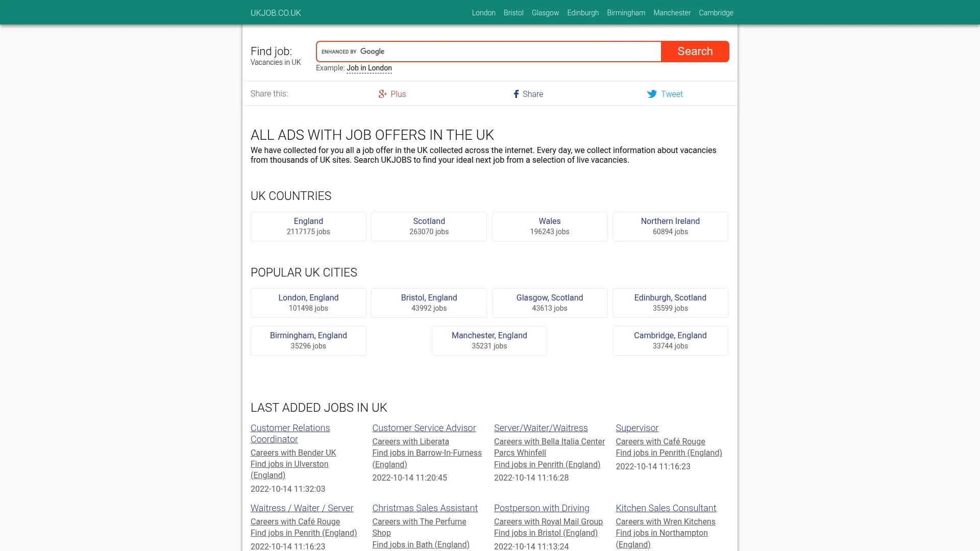980x551 pixels.
Task: Open the Cambridge, England city card
Action: pyautogui.click(x=670, y=341)
